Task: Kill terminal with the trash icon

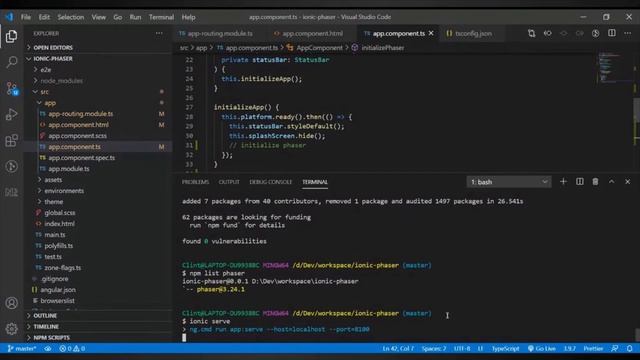Action: (596, 182)
